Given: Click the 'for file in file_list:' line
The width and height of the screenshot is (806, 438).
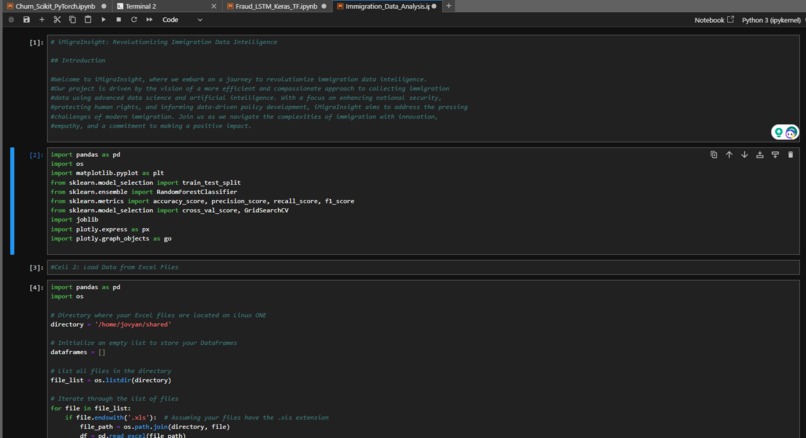Looking at the screenshot, I should (x=90, y=408).
